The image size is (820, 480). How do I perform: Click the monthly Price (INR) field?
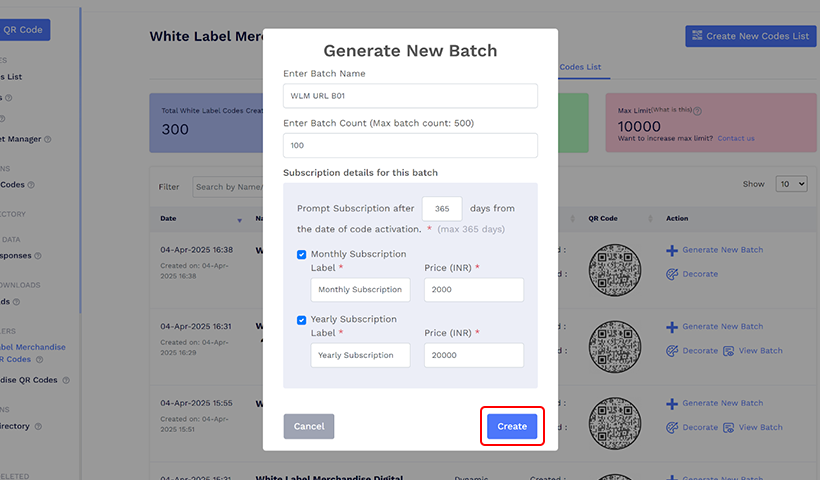[474, 290]
